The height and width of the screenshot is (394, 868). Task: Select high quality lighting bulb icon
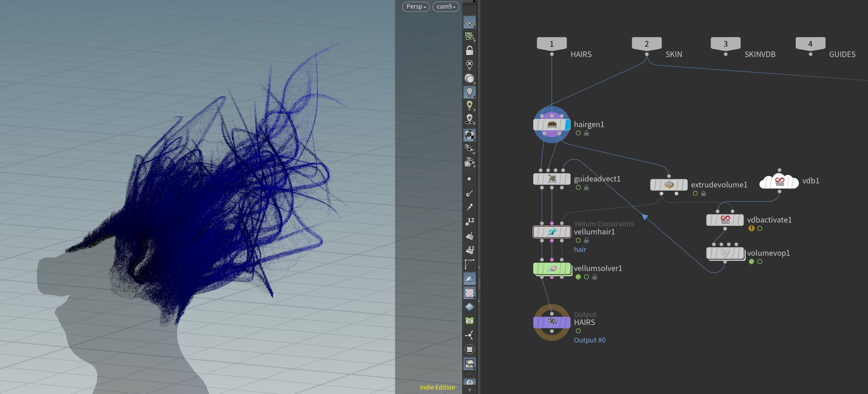click(470, 105)
